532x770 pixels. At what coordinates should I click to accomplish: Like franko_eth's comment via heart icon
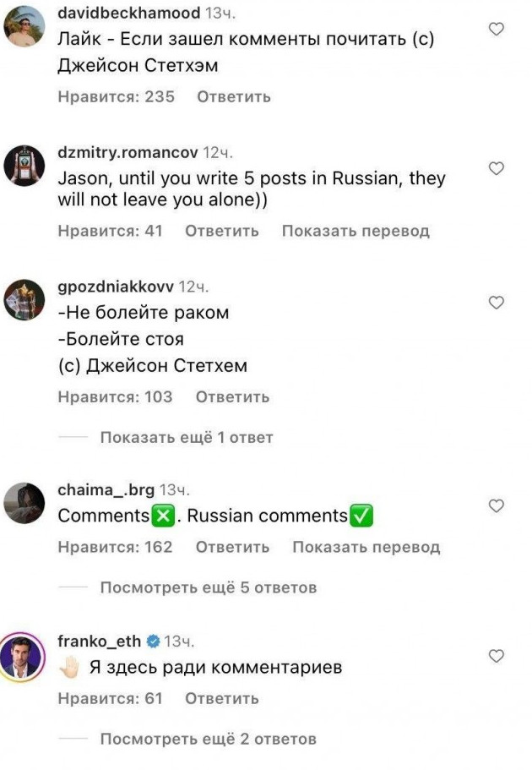pyautogui.click(x=497, y=655)
